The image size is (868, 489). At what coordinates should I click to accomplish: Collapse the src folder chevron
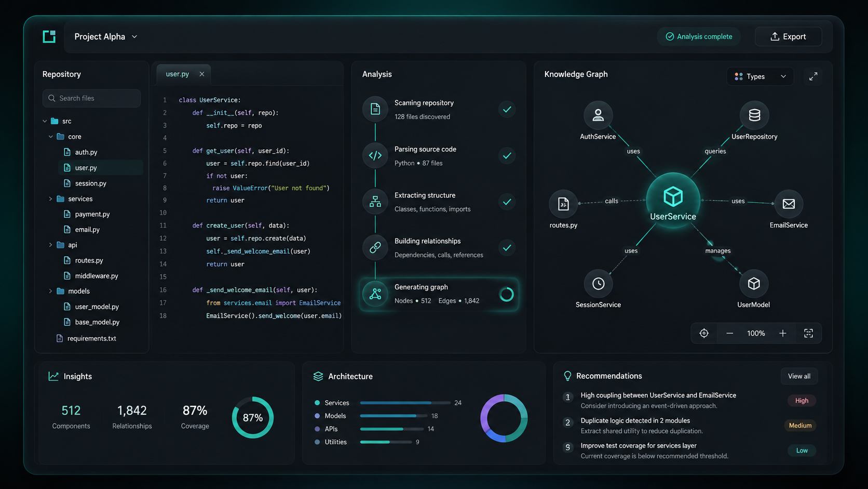pos(45,121)
